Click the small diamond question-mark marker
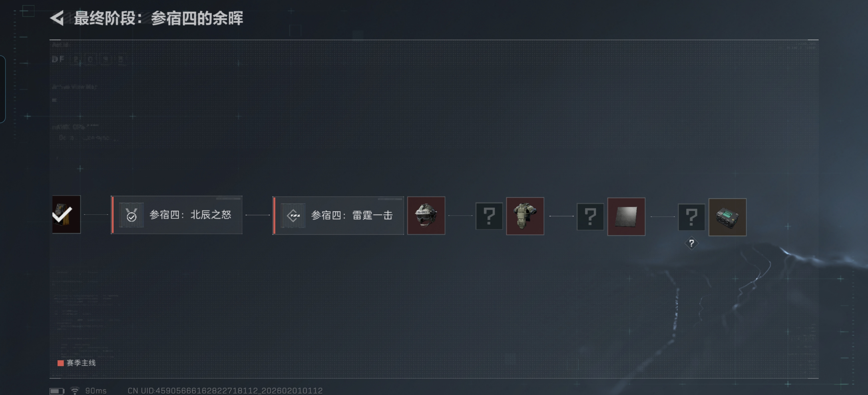This screenshot has width=868, height=395. click(x=691, y=243)
